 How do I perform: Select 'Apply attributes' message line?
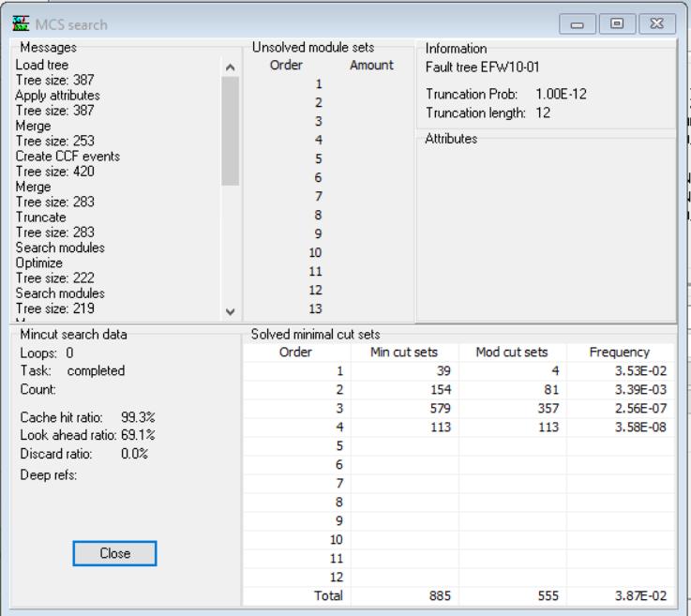pyautogui.click(x=58, y=96)
